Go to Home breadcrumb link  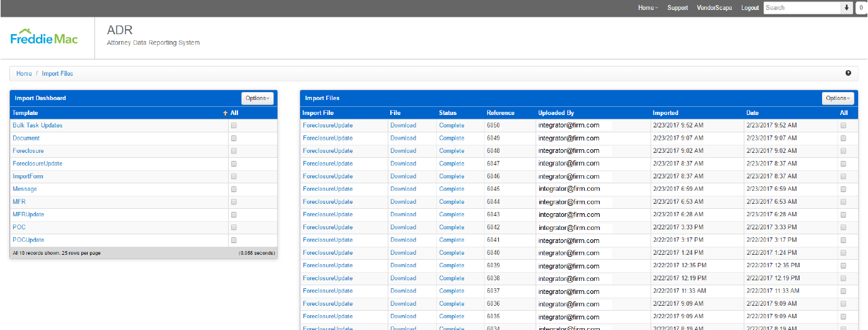[24, 73]
